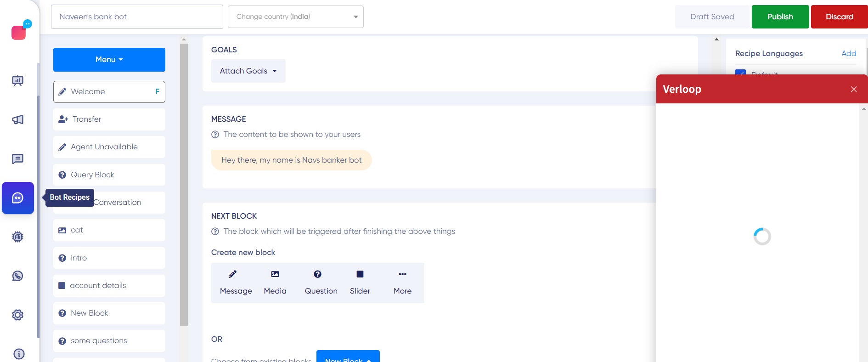Create a new Media block

[275, 283]
